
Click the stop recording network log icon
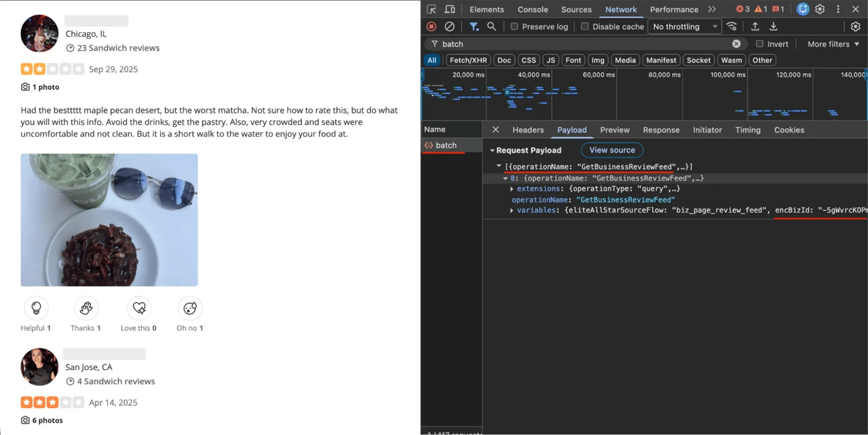[x=432, y=26]
